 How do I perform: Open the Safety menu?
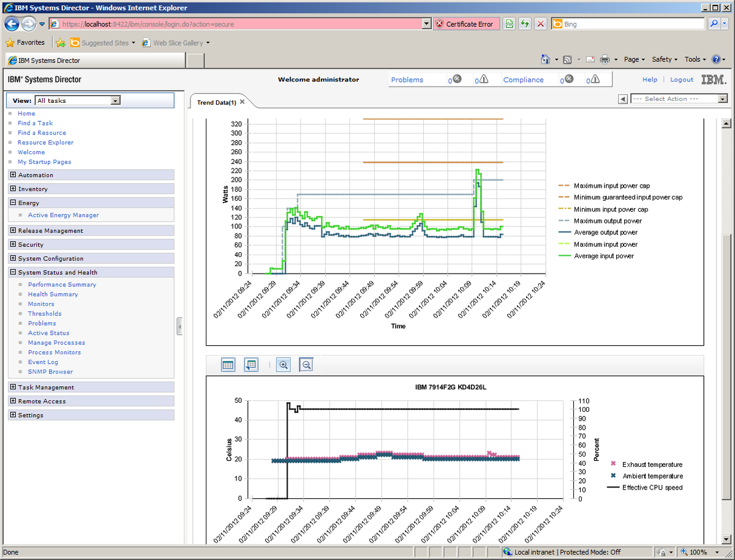pos(665,59)
